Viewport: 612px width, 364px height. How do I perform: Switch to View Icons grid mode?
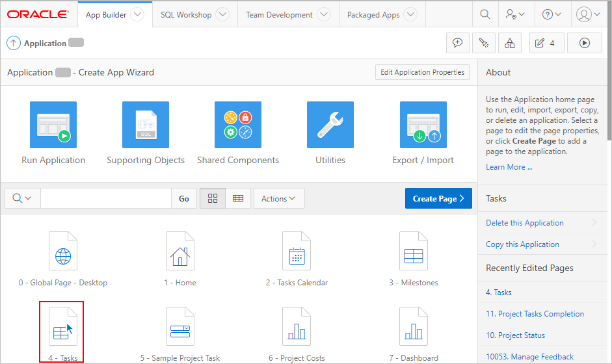tap(213, 198)
